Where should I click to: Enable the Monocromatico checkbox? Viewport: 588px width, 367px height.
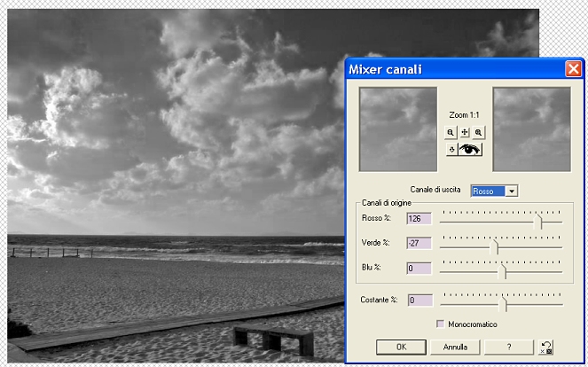coord(441,324)
